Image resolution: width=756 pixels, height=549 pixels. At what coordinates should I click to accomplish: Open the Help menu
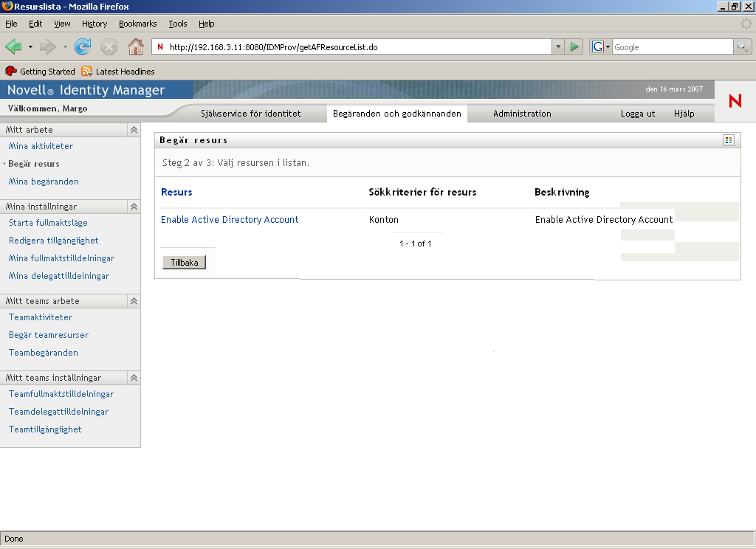[207, 24]
